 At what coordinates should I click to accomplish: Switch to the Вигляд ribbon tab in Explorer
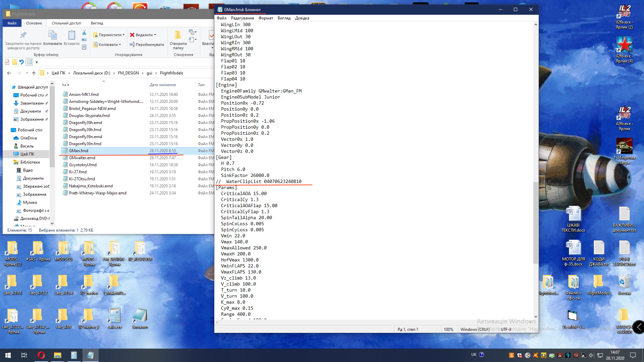click(x=97, y=23)
